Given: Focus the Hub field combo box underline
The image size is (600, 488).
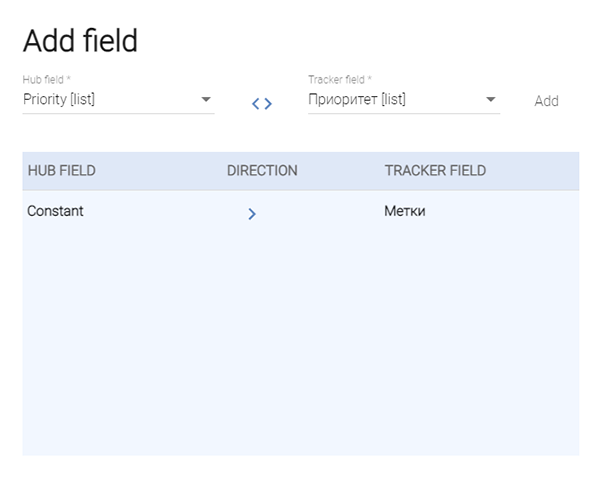Looking at the screenshot, I should tap(118, 112).
